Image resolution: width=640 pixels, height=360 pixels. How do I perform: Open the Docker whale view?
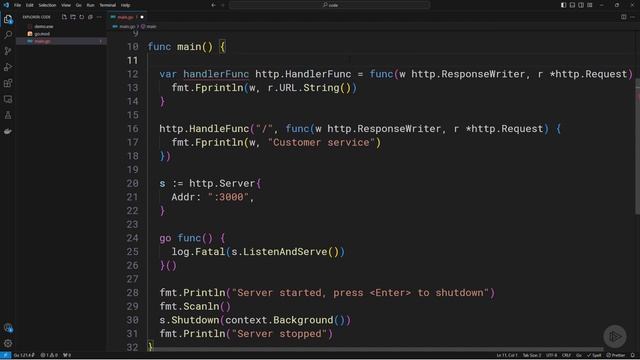click(8, 131)
